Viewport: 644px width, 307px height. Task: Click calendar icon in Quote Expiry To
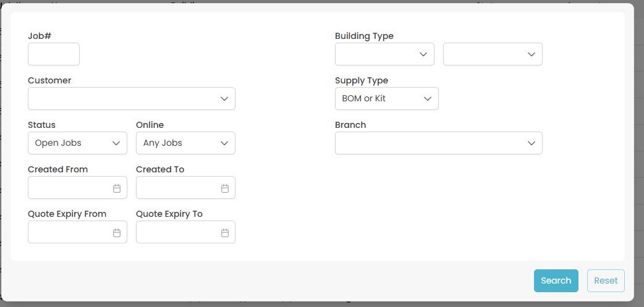tap(225, 233)
